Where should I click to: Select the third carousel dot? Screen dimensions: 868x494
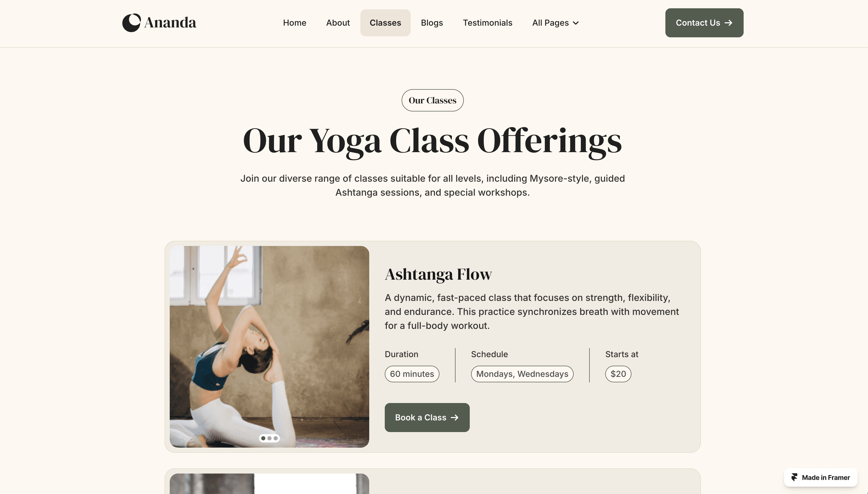click(275, 438)
